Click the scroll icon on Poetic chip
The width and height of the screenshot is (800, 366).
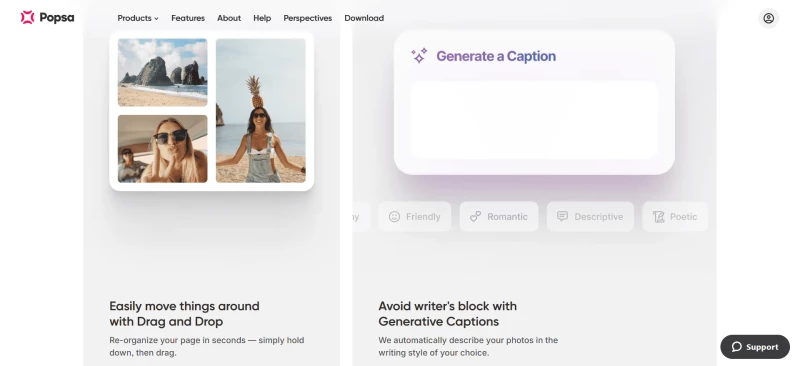coord(659,216)
